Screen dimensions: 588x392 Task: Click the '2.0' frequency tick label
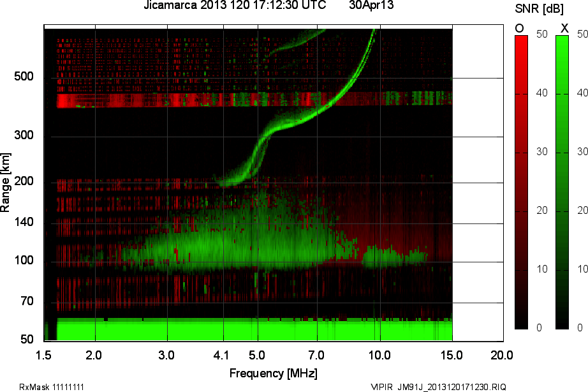click(x=94, y=355)
